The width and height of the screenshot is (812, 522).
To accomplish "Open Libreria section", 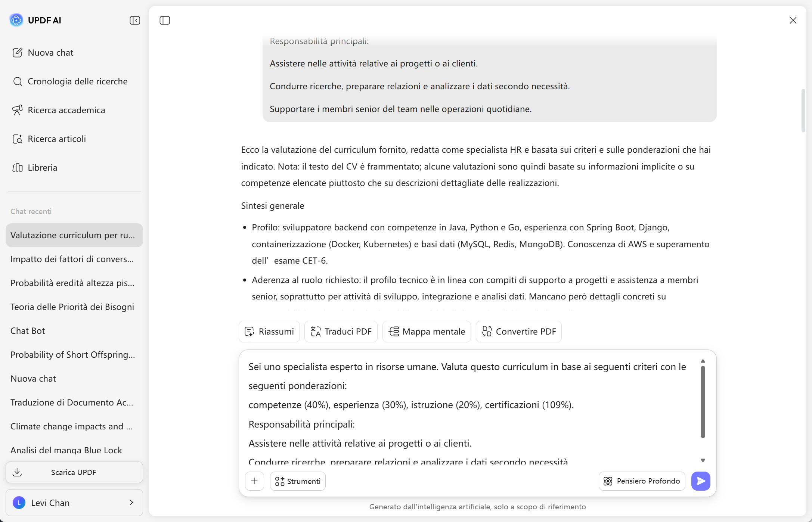I will coord(42,168).
